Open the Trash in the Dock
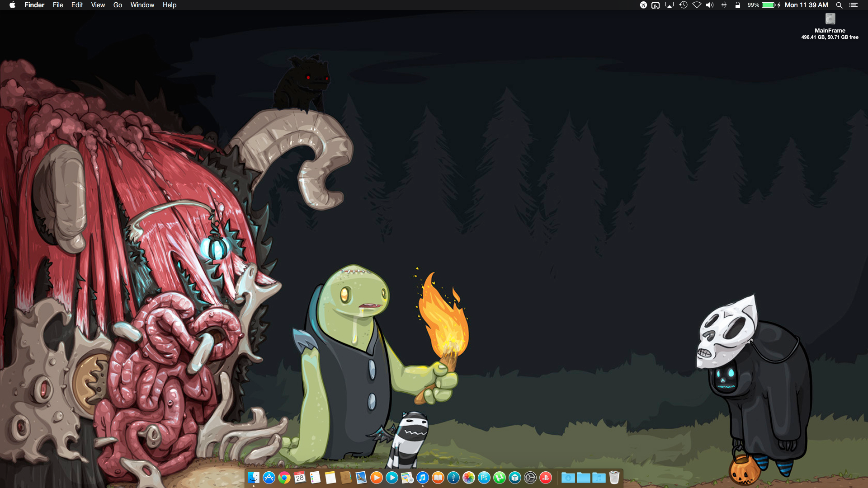 point(614,478)
